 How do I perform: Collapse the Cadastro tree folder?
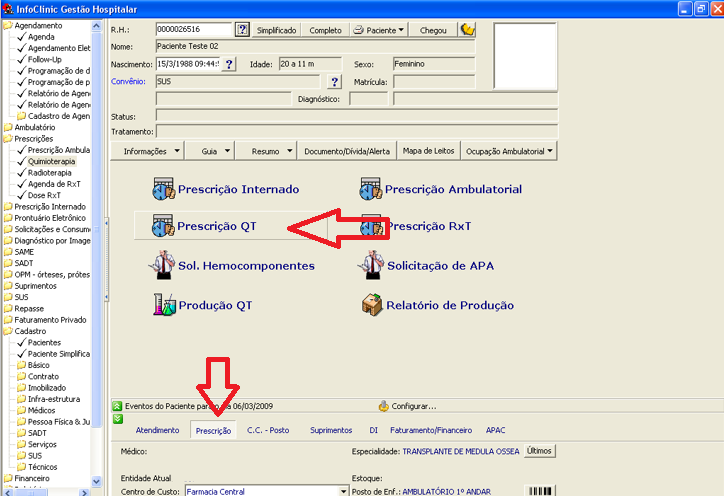(8, 331)
